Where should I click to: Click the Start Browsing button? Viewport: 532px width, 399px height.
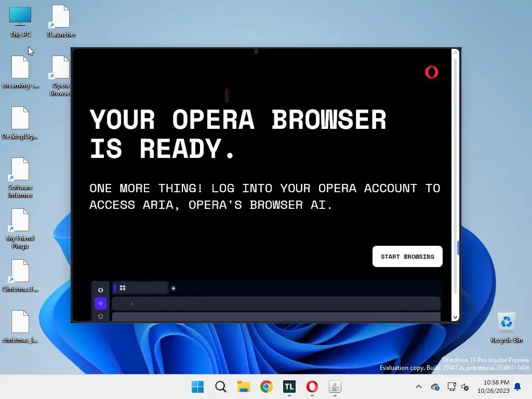(x=407, y=257)
